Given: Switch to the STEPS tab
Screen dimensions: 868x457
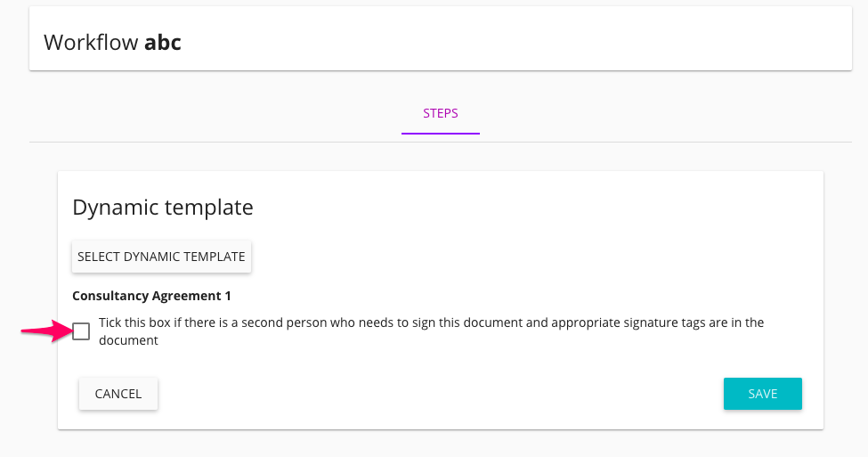Looking at the screenshot, I should click(441, 114).
